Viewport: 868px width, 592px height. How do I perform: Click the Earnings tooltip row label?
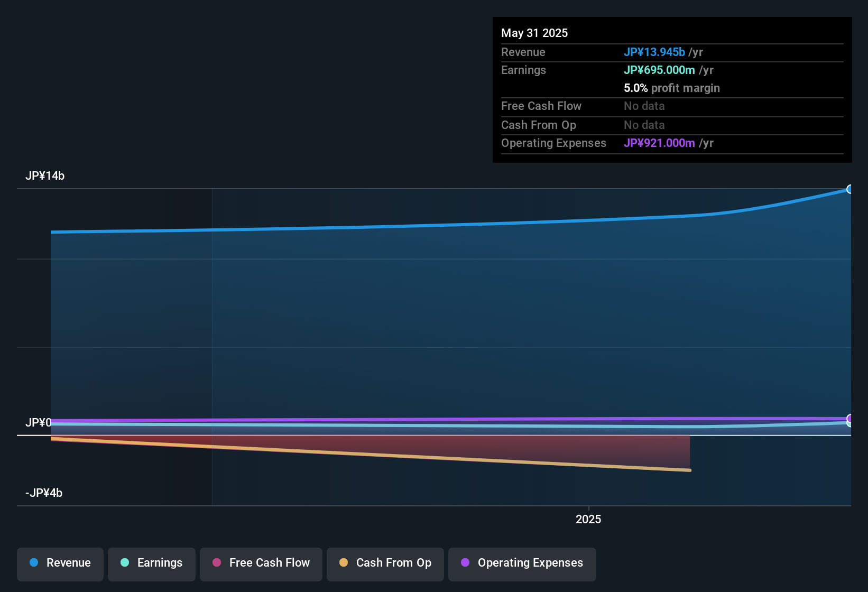(523, 70)
